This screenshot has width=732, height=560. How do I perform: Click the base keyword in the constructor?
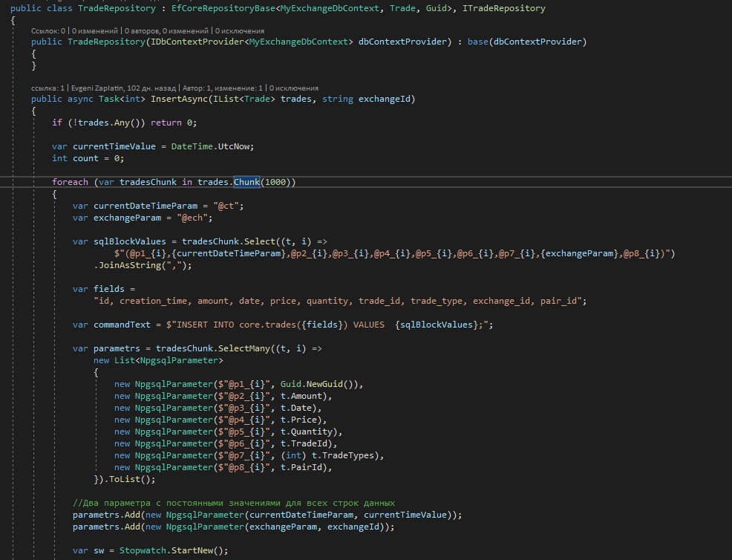[477, 42]
